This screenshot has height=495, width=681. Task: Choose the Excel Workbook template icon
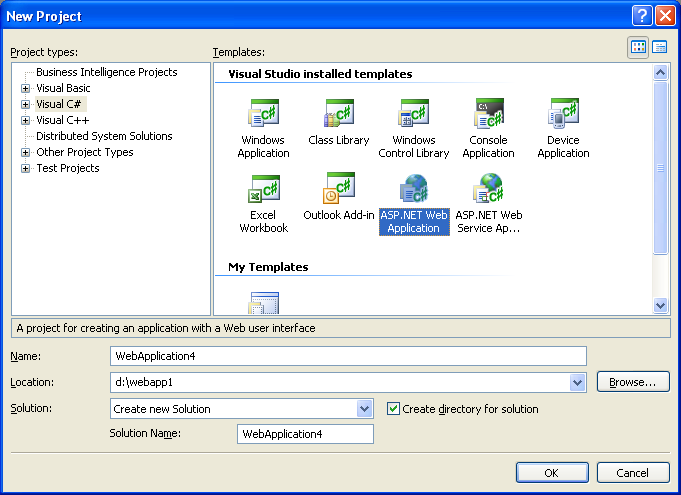pos(263,189)
